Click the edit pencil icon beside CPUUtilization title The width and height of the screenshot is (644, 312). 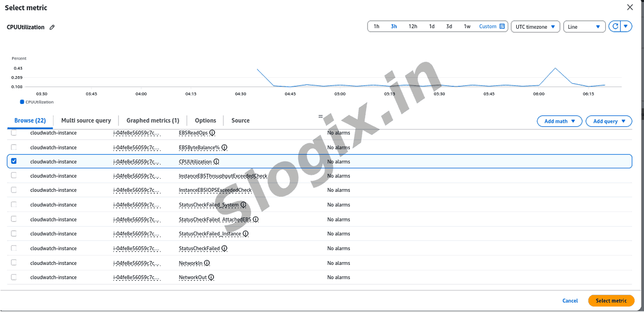[52, 27]
